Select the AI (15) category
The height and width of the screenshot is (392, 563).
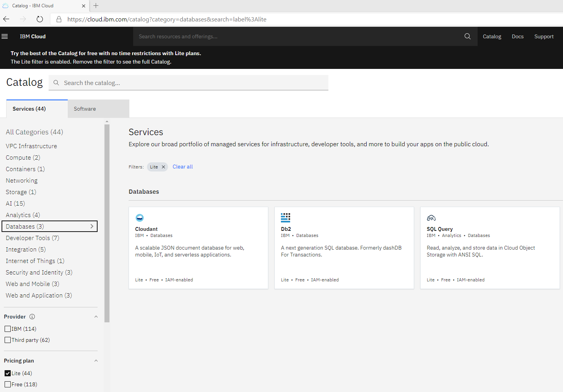(15, 204)
